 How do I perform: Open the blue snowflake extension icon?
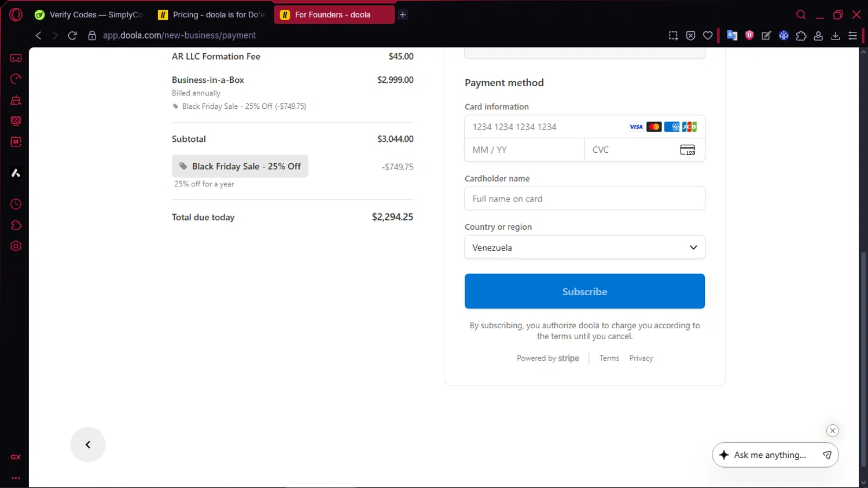click(x=784, y=35)
